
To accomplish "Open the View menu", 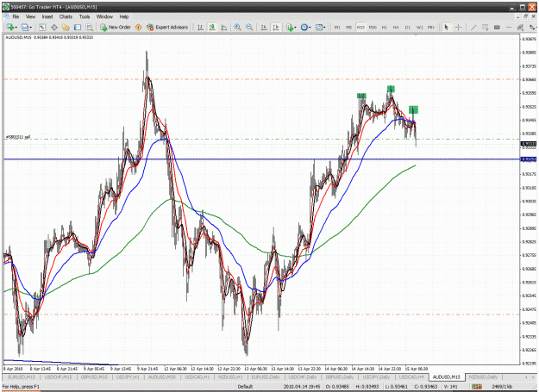I will [x=30, y=16].
